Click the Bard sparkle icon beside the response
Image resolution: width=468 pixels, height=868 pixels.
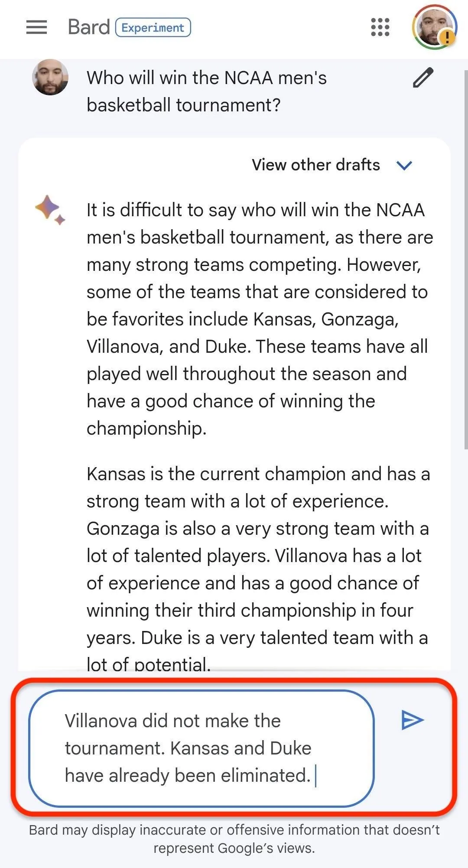49,210
